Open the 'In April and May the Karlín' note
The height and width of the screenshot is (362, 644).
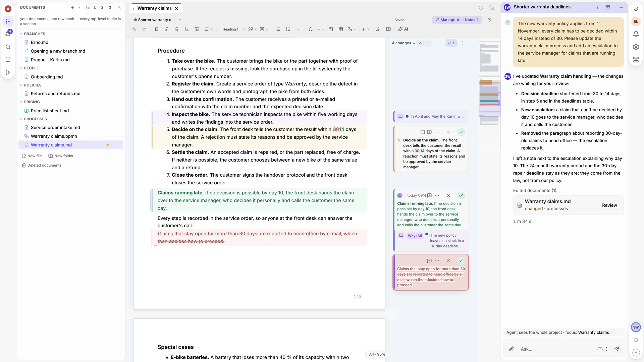[x=431, y=116]
